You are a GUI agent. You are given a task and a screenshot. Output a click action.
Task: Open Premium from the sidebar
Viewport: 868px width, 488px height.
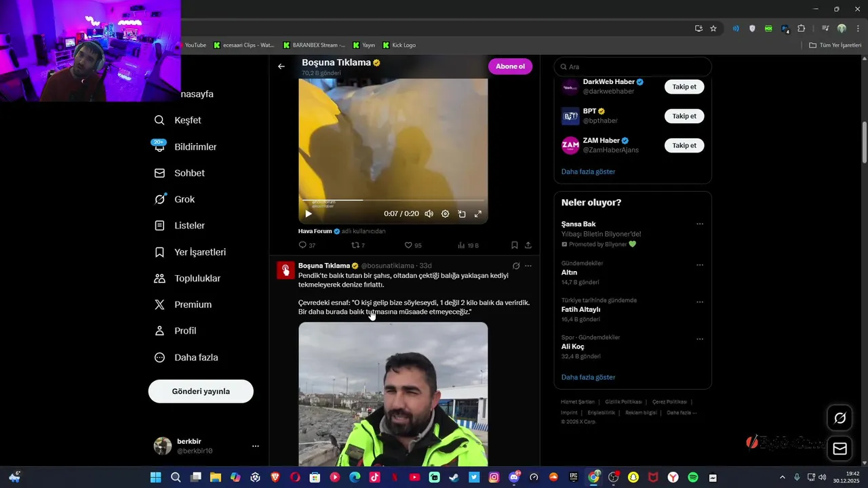(x=182, y=304)
